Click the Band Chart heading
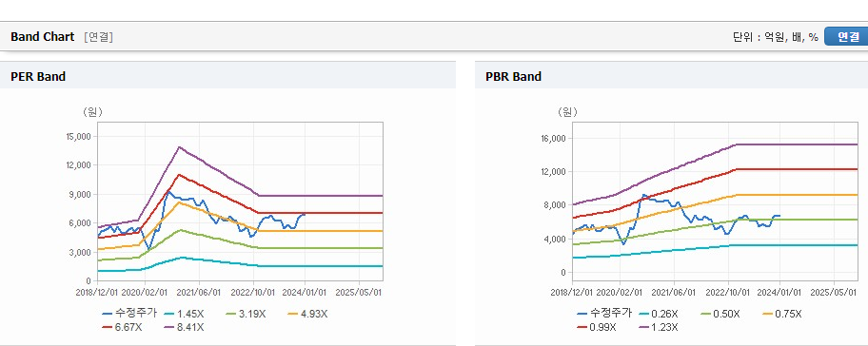The width and height of the screenshot is (868, 346). point(42,36)
